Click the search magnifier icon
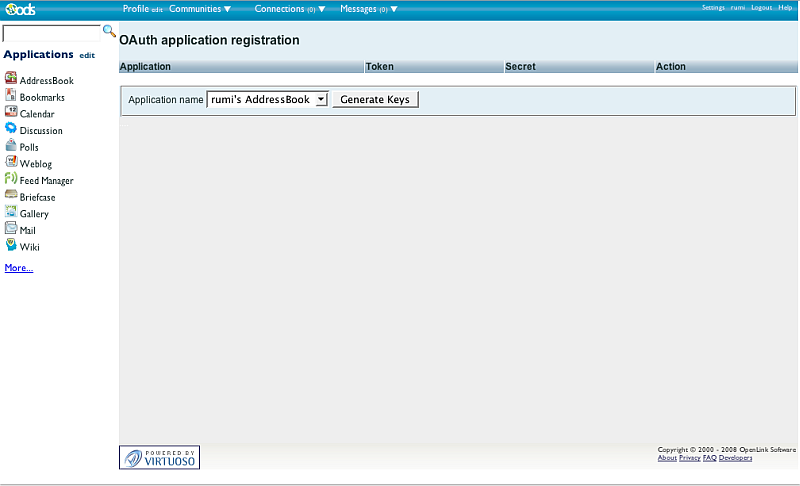The image size is (800, 486). tap(109, 31)
